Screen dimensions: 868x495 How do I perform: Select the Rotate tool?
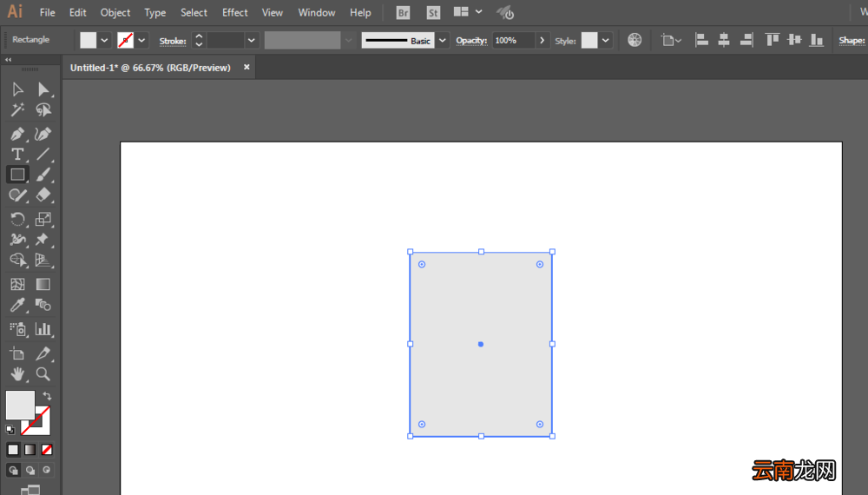coord(17,219)
